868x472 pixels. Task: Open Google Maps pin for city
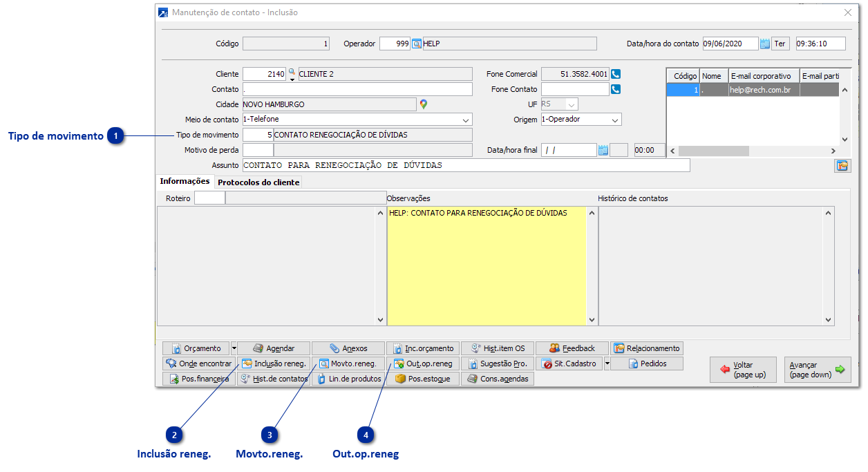(x=424, y=104)
